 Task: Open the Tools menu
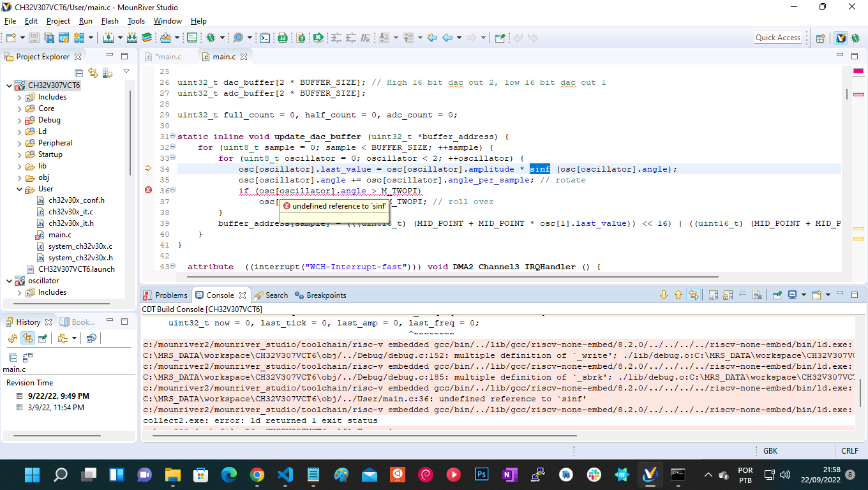[x=136, y=21]
